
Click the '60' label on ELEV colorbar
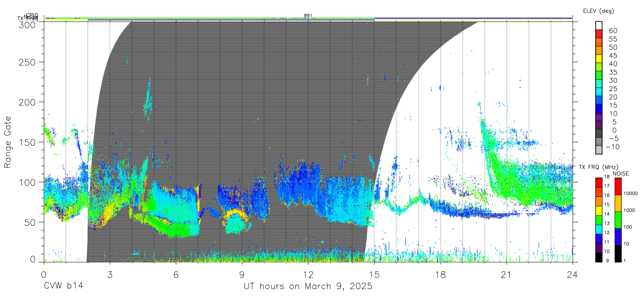click(613, 31)
